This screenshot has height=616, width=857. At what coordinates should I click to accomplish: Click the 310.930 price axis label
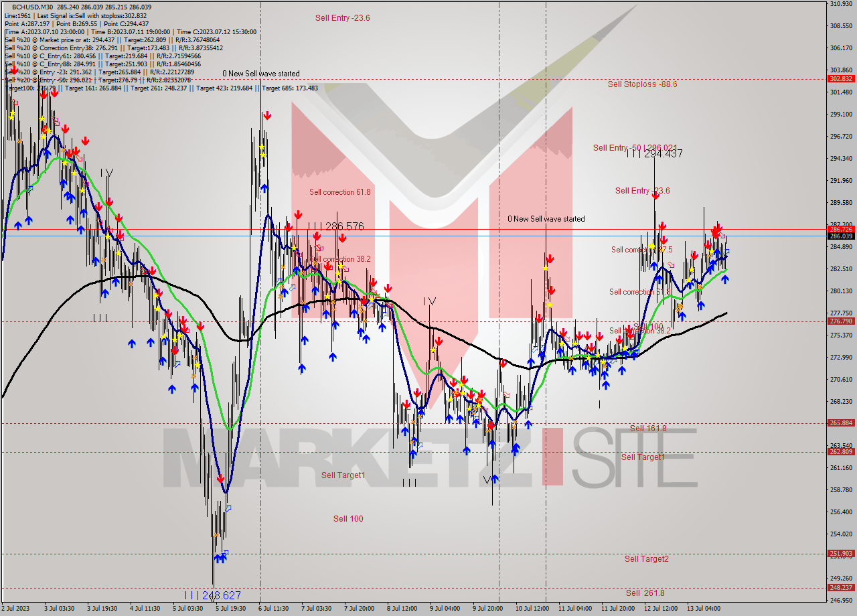841,4
